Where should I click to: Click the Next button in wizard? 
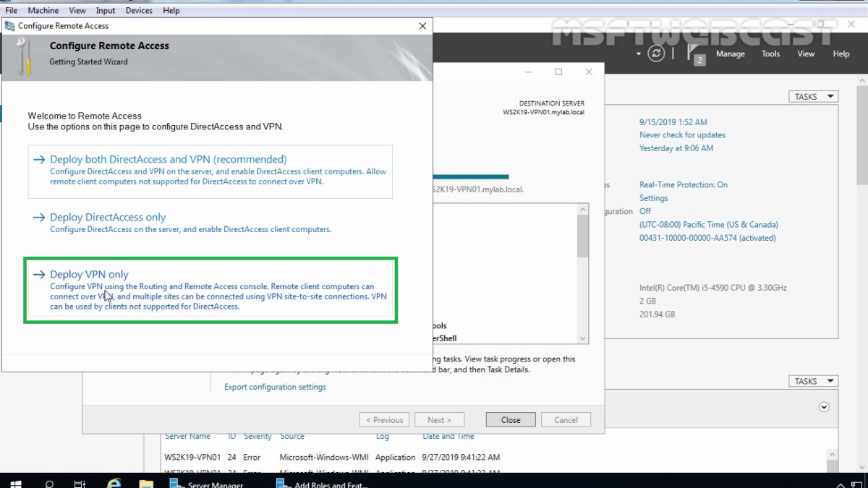tap(439, 420)
